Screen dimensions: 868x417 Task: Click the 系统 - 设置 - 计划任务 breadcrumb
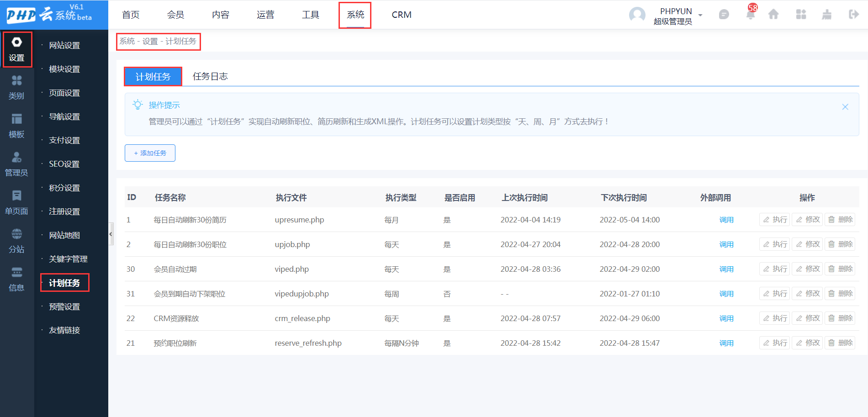coord(158,41)
